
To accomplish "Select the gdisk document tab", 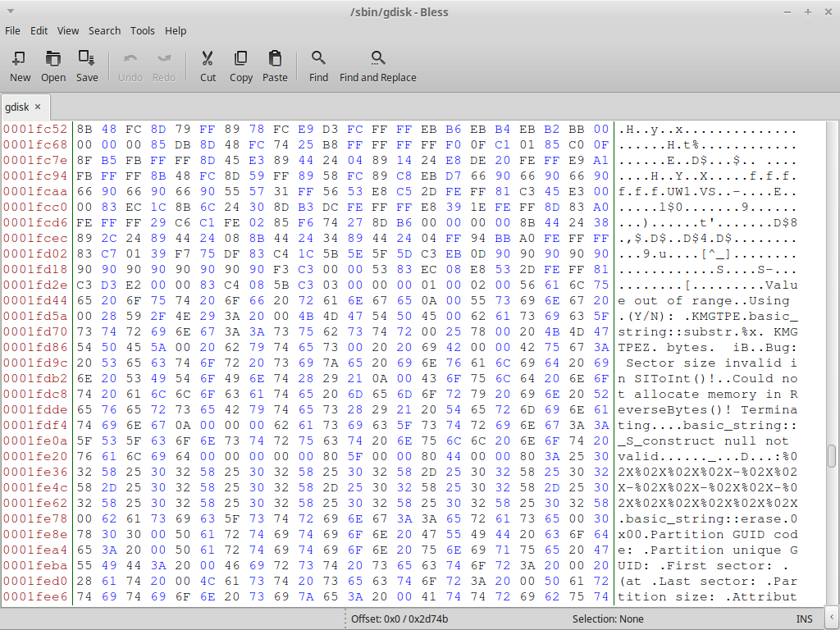I will tap(17, 107).
